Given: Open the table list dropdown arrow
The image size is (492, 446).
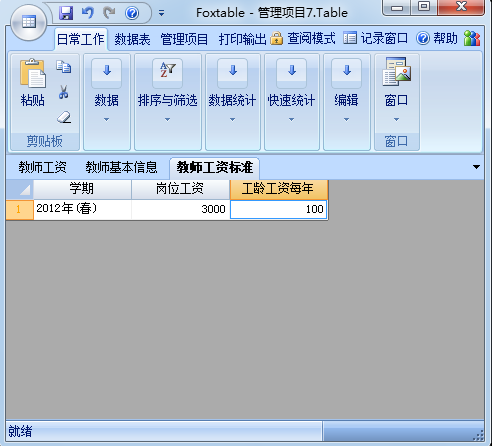Looking at the screenshot, I should click(476, 167).
